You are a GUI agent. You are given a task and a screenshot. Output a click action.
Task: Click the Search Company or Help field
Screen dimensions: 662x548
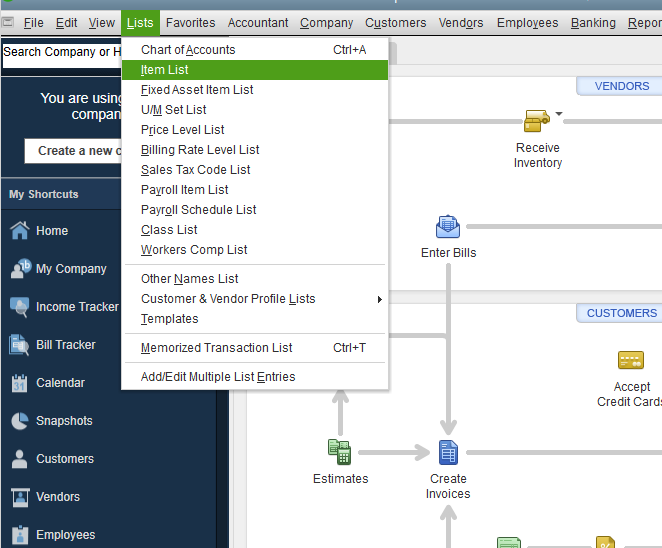point(62,52)
